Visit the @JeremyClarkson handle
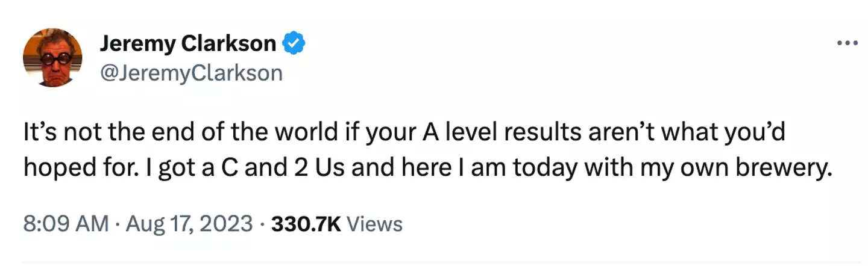868x266 pixels. (x=190, y=73)
